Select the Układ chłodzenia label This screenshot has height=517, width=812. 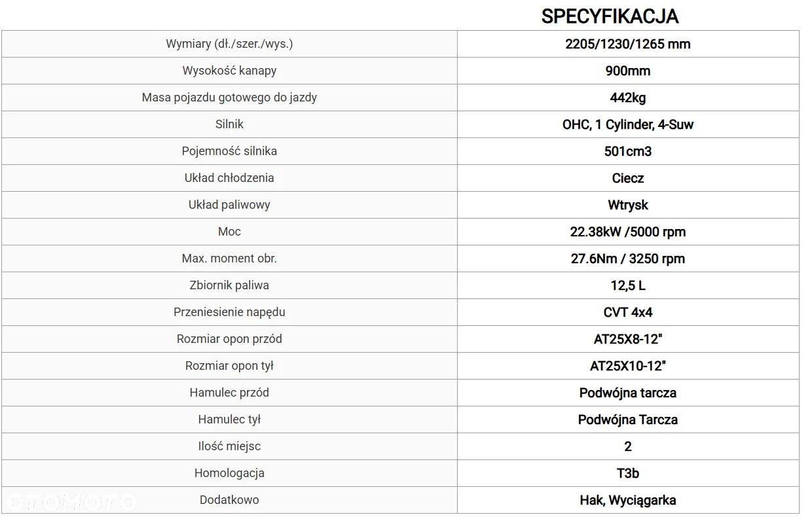tap(229, 178)
